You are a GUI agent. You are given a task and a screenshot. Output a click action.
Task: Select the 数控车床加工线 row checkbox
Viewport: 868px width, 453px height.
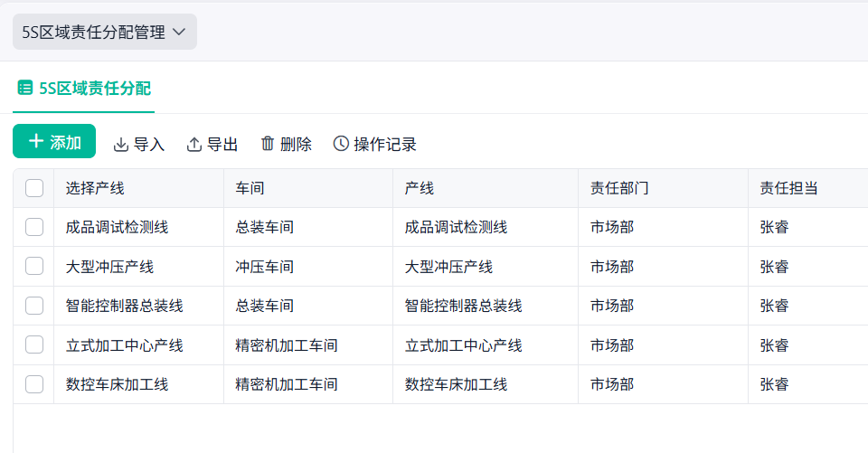coord(34,384)
